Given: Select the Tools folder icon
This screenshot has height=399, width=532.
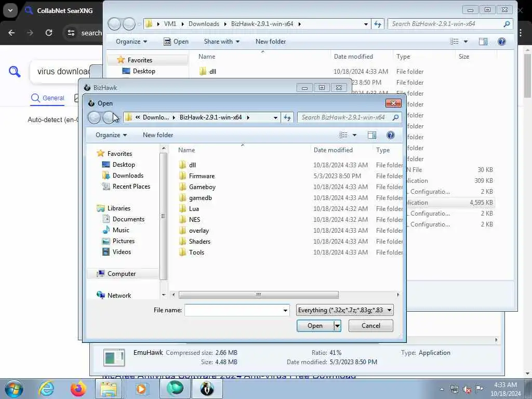Looking at the screenshot, I should pos(183,252).
